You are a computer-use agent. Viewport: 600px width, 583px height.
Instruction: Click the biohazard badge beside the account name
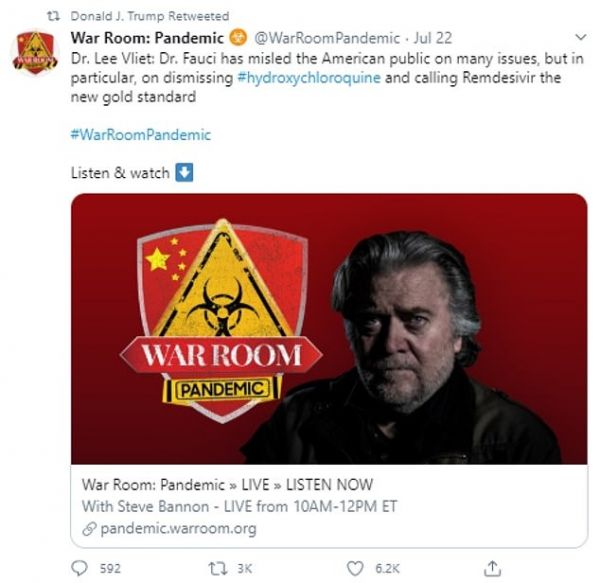click(x=237, y=39)
